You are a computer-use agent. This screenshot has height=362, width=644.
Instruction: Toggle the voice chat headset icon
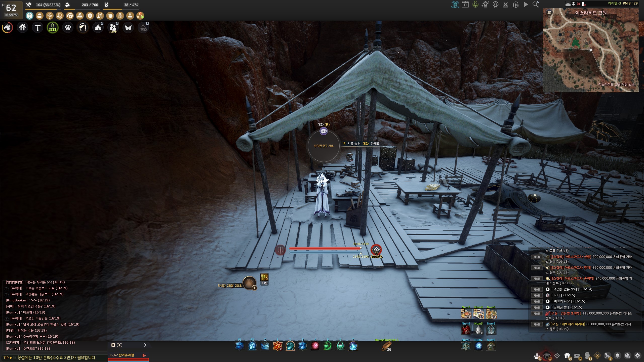(x=515, y=5)
